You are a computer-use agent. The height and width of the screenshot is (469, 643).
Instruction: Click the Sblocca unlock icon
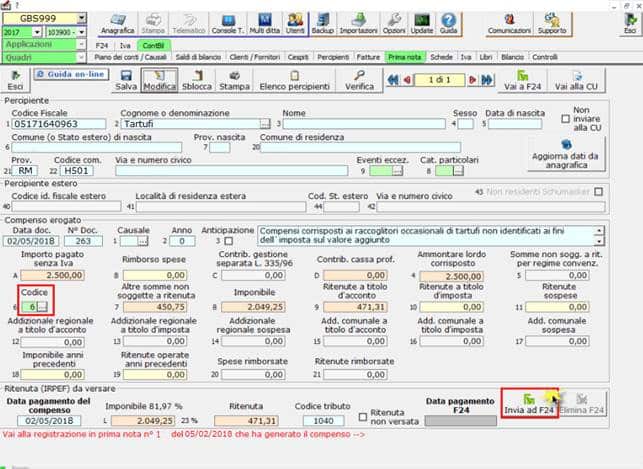pos(197,80)
